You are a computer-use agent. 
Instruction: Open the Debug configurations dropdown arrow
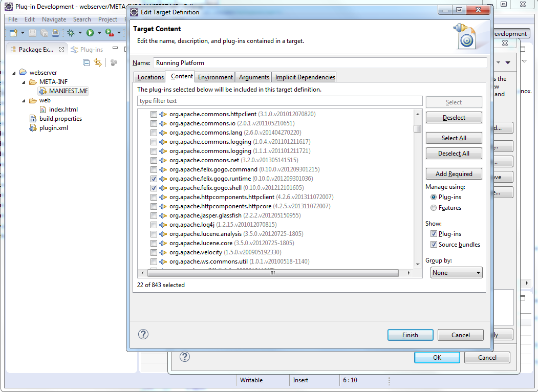coord(80,33)
